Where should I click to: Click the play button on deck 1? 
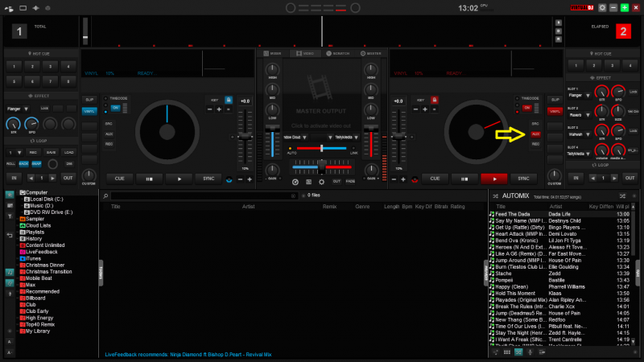(179, 179)
